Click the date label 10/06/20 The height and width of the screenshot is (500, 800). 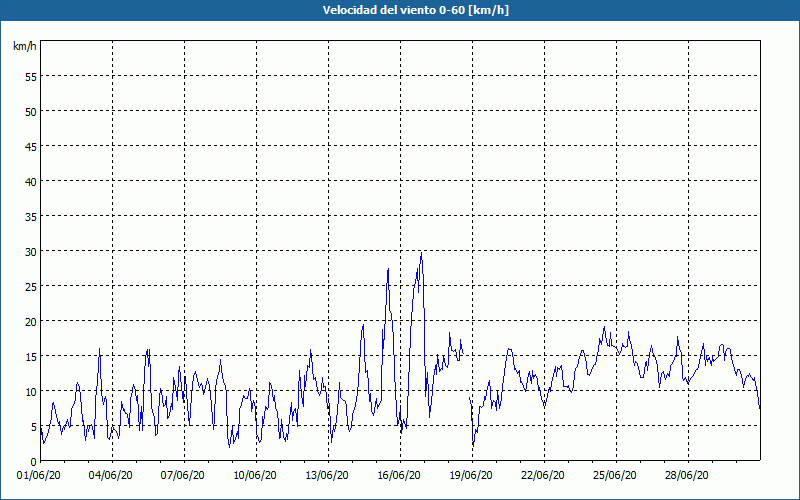[x=255, y=476]
